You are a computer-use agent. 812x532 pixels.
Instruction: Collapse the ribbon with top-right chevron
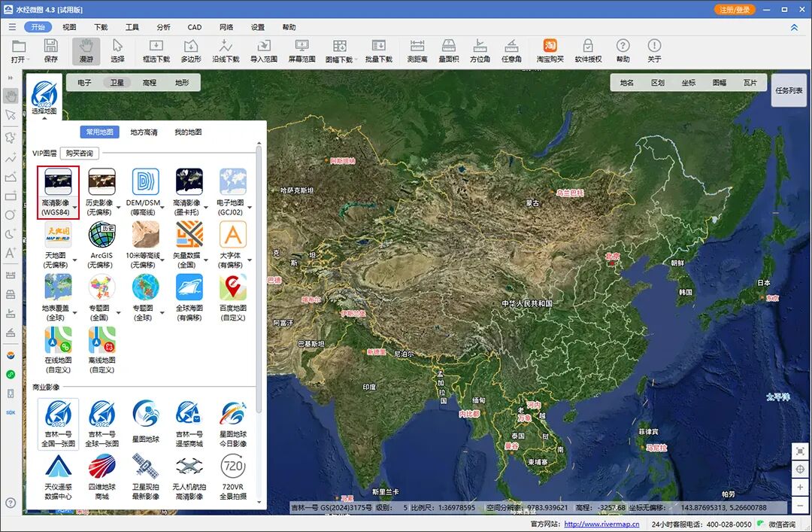pos(794,28)
